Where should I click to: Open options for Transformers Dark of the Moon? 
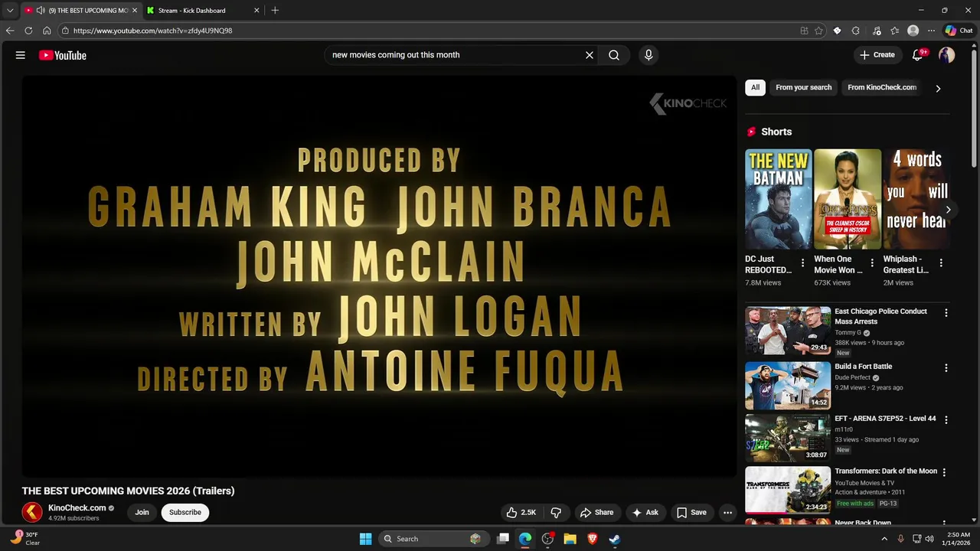click(x=944, y=472)
